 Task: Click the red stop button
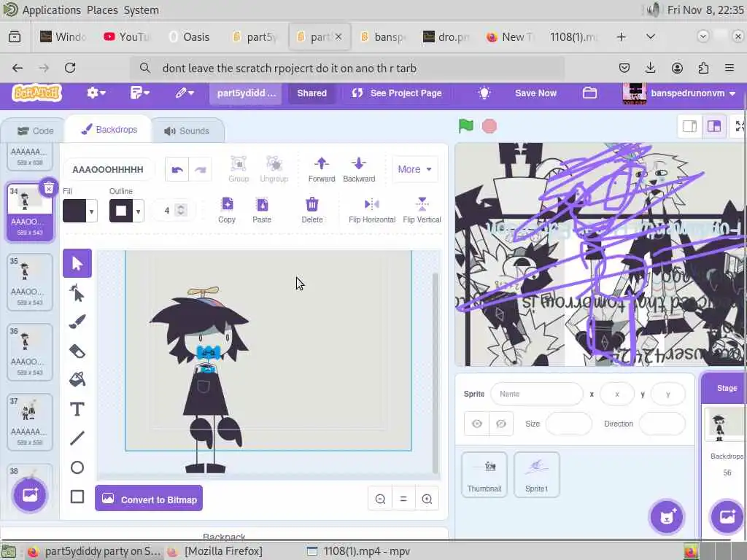[x=489, y=126]
